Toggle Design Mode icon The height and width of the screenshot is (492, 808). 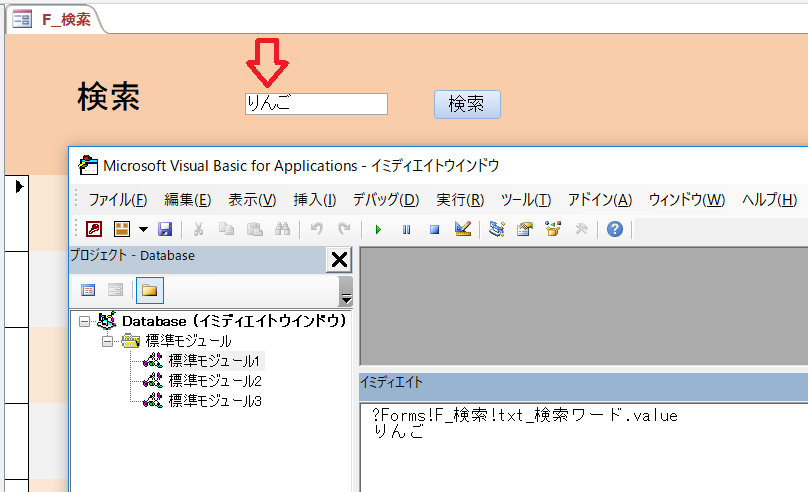click(x=463, y=229)
